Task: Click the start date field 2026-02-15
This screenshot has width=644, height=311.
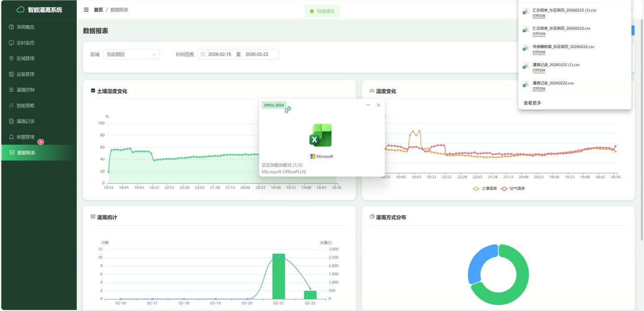Action: point(220,55)
